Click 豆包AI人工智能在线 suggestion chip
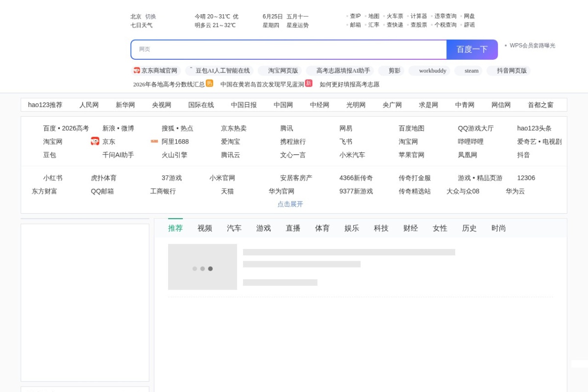The height and width of the screenshot is (392, 588). click(x=218, y=71)
